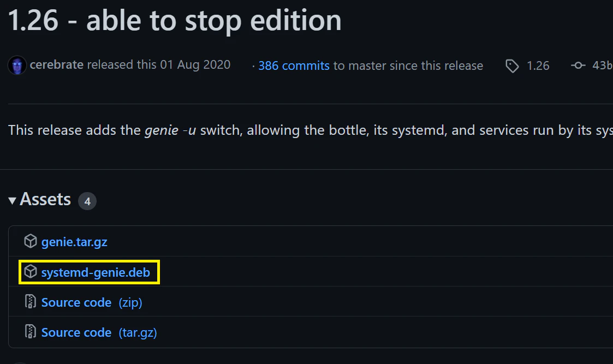Click the cerebrate user avatar
The image size is (613, 364).
pyautogui.click(x=17, y=65)
